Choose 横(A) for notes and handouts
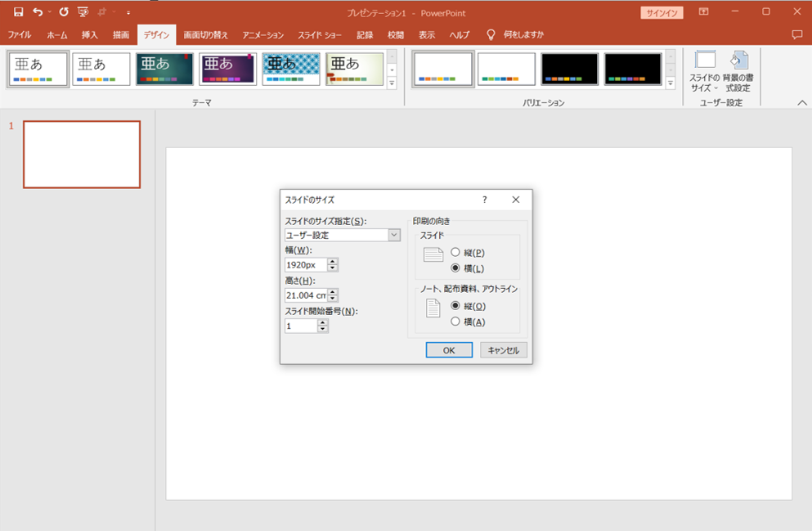This screenshot has height=531, width=812. (455, 322)
